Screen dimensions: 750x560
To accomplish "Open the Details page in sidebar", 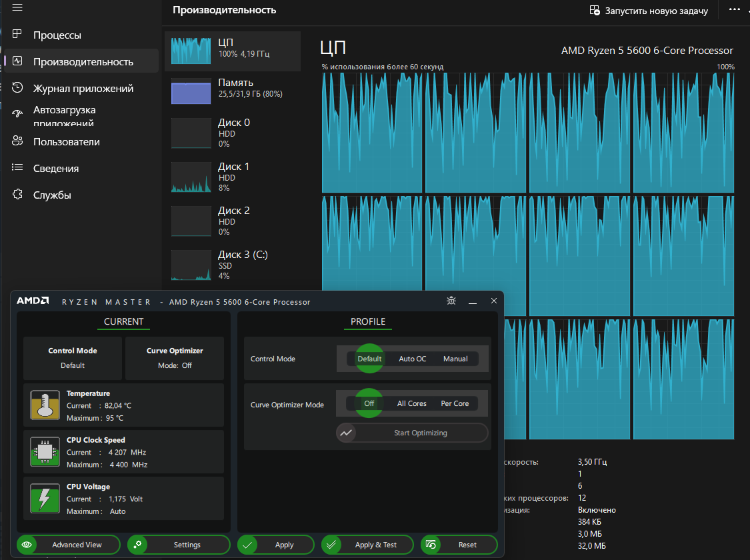I will 56,168.
